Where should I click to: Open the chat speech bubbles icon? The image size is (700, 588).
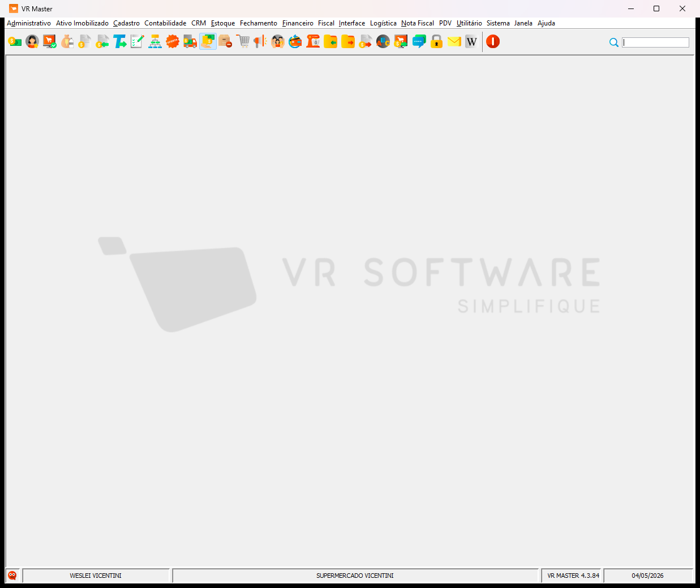419,41
